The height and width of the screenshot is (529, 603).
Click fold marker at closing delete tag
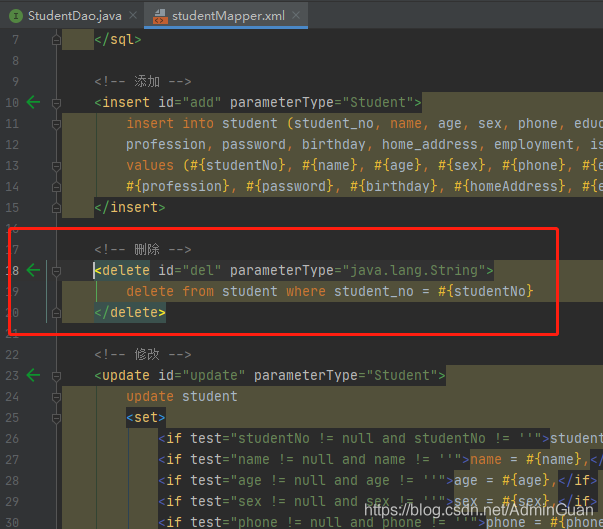(56, 313)
